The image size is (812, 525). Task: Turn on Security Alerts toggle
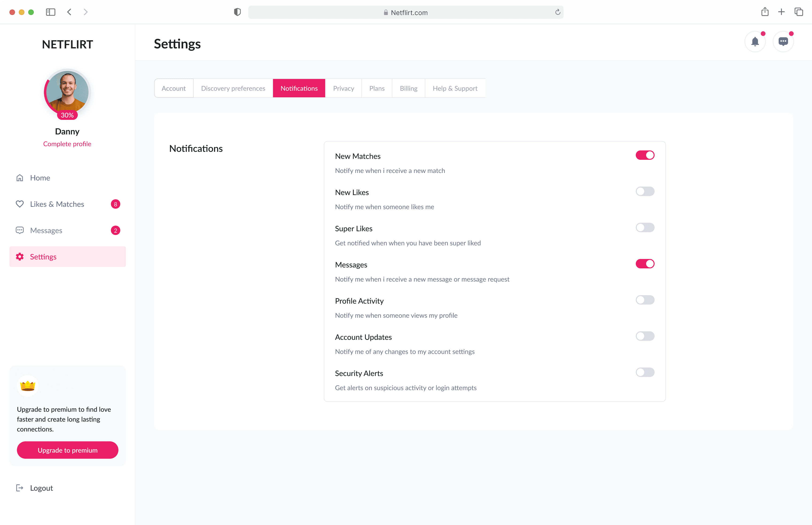(x=645, y=372)
